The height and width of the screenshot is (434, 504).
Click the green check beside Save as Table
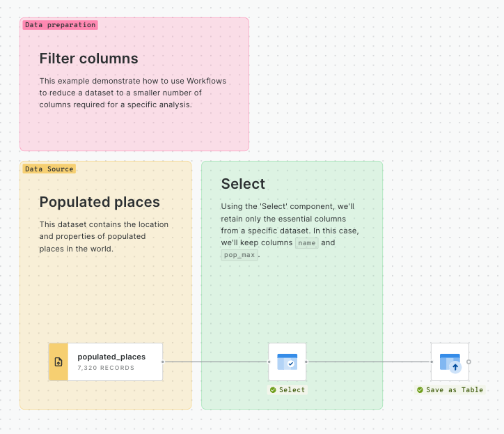(420, 390)
